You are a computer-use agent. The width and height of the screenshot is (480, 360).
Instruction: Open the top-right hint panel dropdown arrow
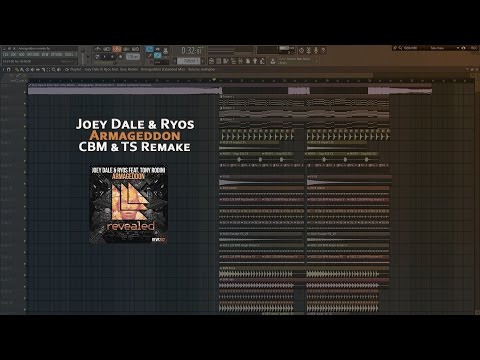[458, 48]
